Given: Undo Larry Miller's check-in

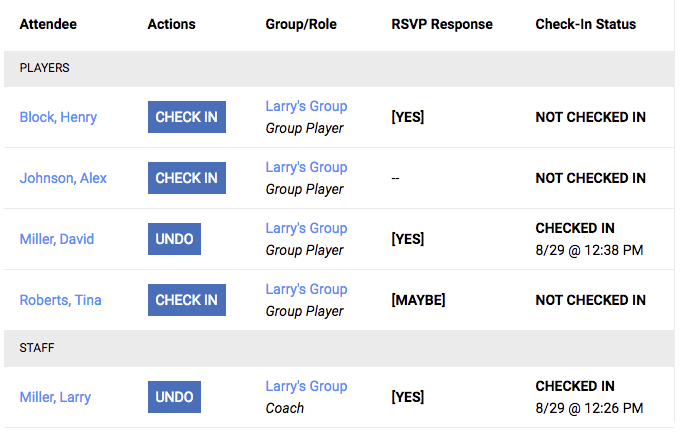Looking at the screenshot, I should tap(174, 397).
